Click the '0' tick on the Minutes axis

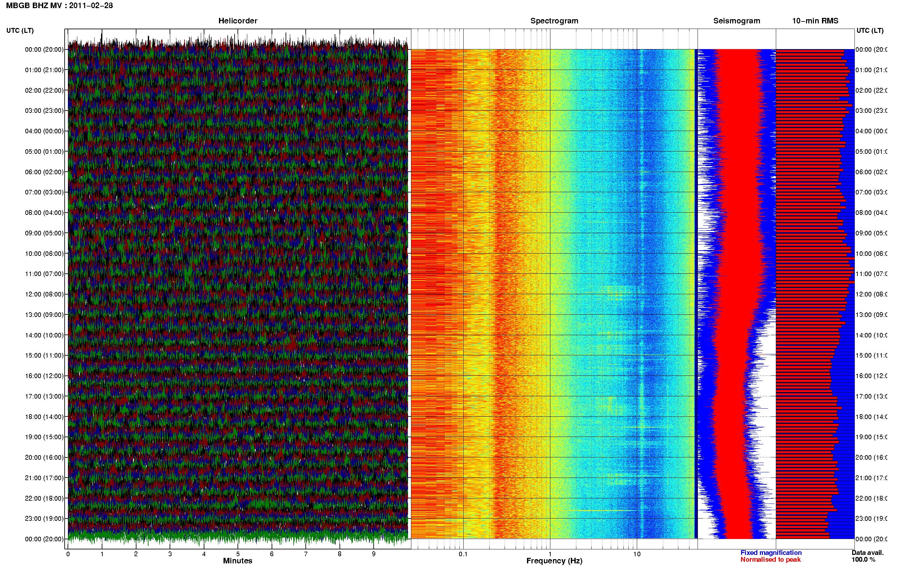[x=68, y=554]
